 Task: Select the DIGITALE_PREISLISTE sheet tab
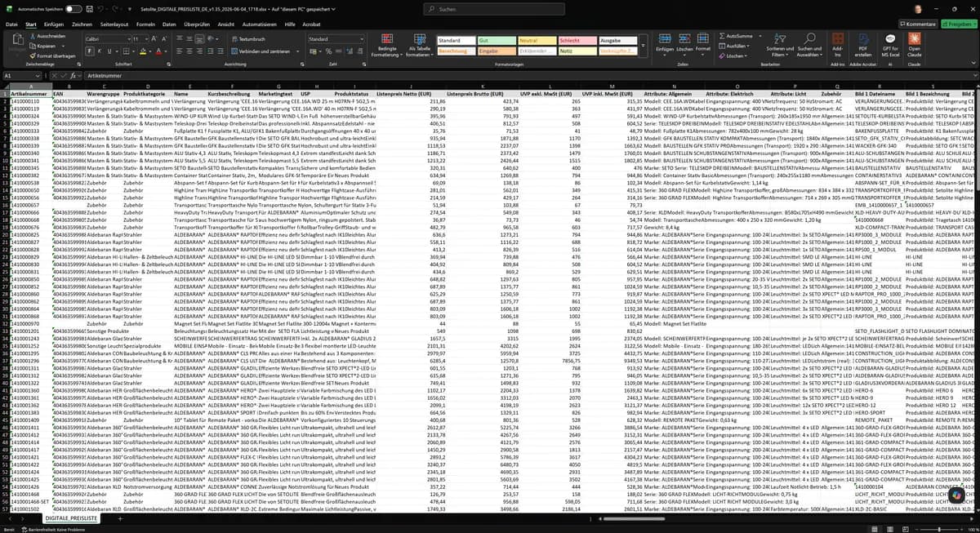[72, 518]
